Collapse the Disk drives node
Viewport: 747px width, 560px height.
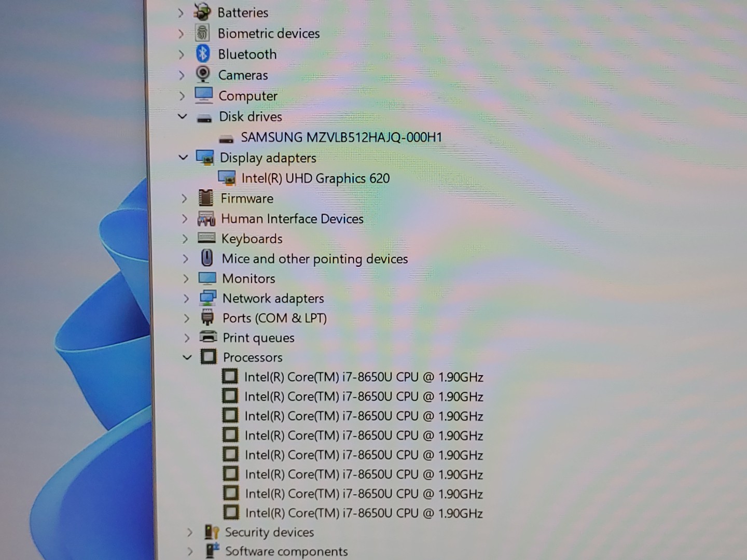click(182, 116)
